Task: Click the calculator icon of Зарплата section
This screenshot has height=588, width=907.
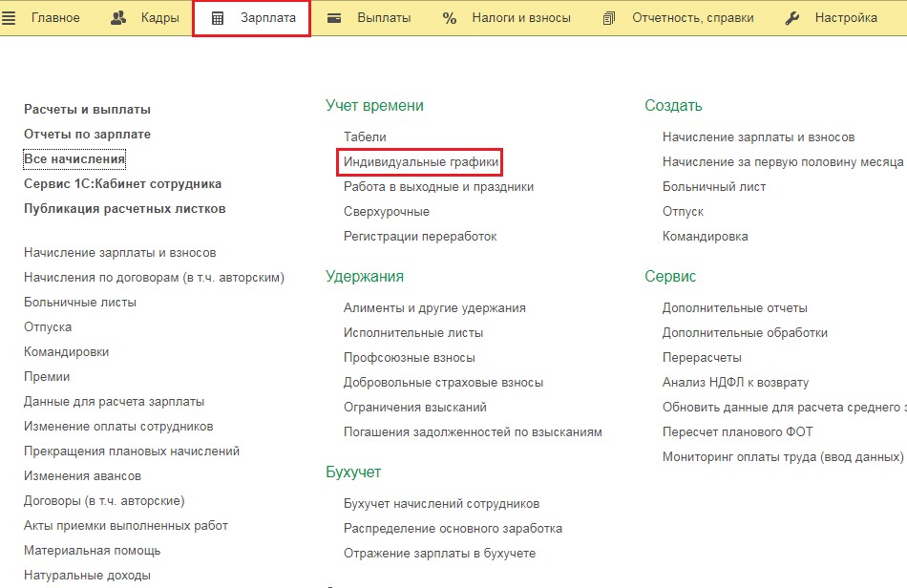Action: tap(218, 18)
